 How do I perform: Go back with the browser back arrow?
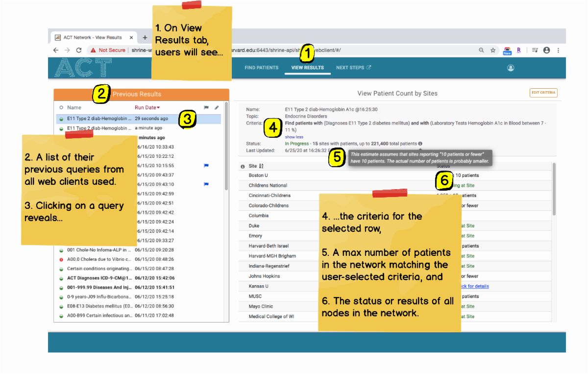(x=56, y=50)
